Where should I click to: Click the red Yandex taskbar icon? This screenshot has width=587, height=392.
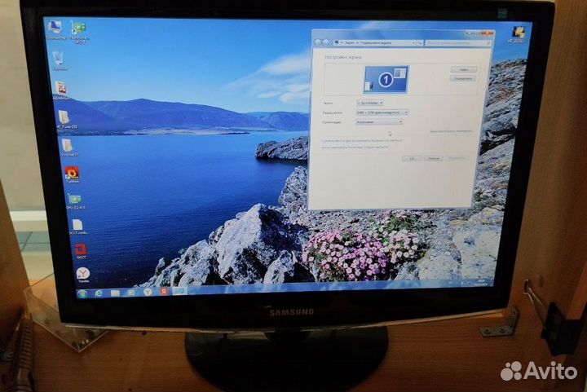pos(164,292)
